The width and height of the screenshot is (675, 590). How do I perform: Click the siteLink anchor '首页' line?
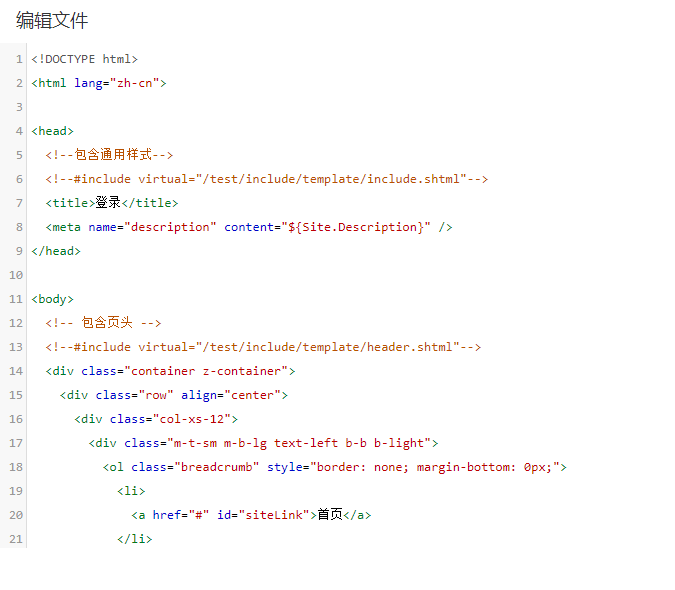[251, 515]
